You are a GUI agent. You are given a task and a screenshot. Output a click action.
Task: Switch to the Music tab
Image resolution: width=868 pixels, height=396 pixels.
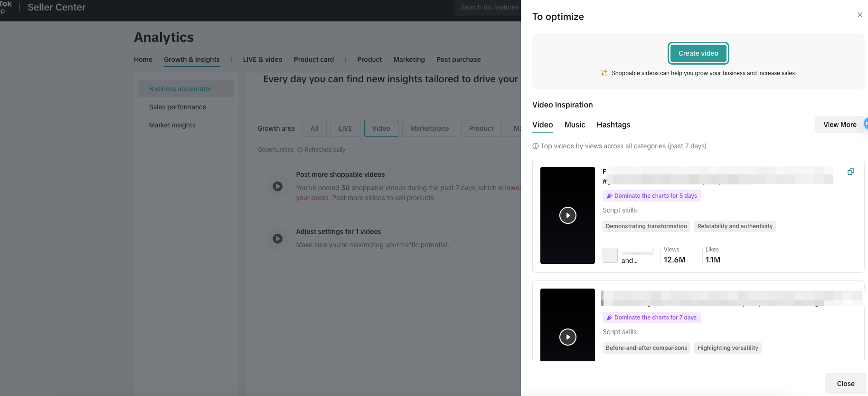click(575, 125)
